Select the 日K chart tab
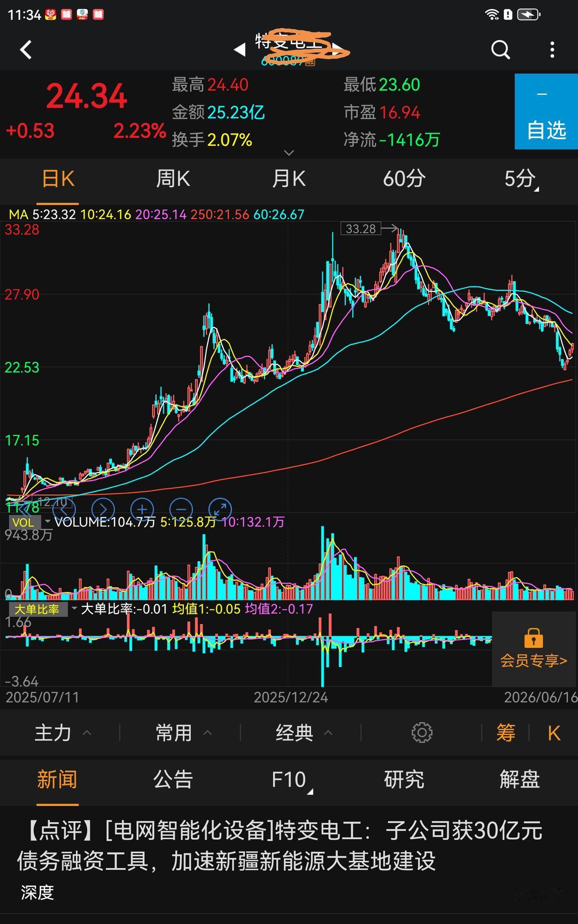Image resolution: width=578 pixels, height=924 pixels. coord(58,179)
